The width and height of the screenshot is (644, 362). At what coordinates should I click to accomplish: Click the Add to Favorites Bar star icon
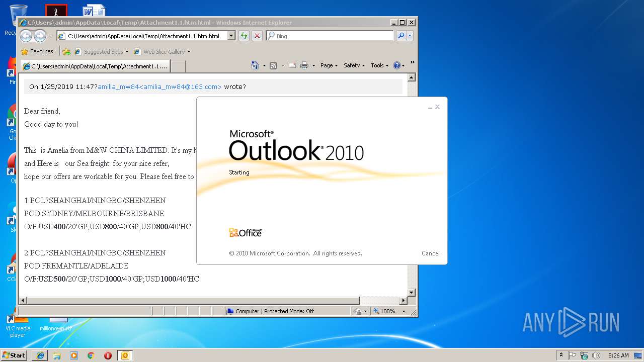[x=66, y=51]
